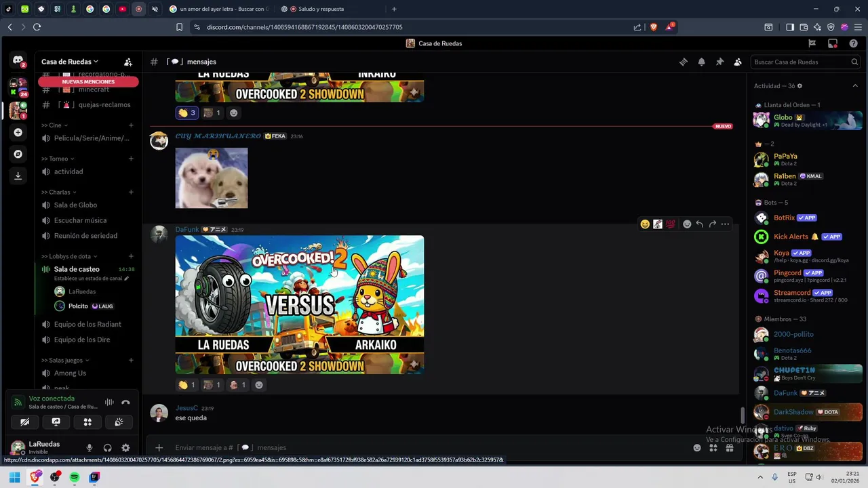Image resolution: width=868 pixels, height=488 pixels.
Task: Toggle Brave sidebar panel
Action: (x=790, y=27)
